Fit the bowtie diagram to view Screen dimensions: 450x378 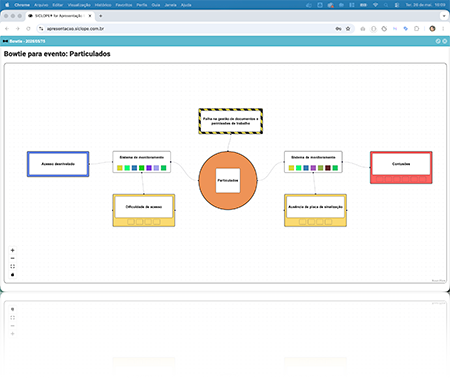[x=13, y=266]
